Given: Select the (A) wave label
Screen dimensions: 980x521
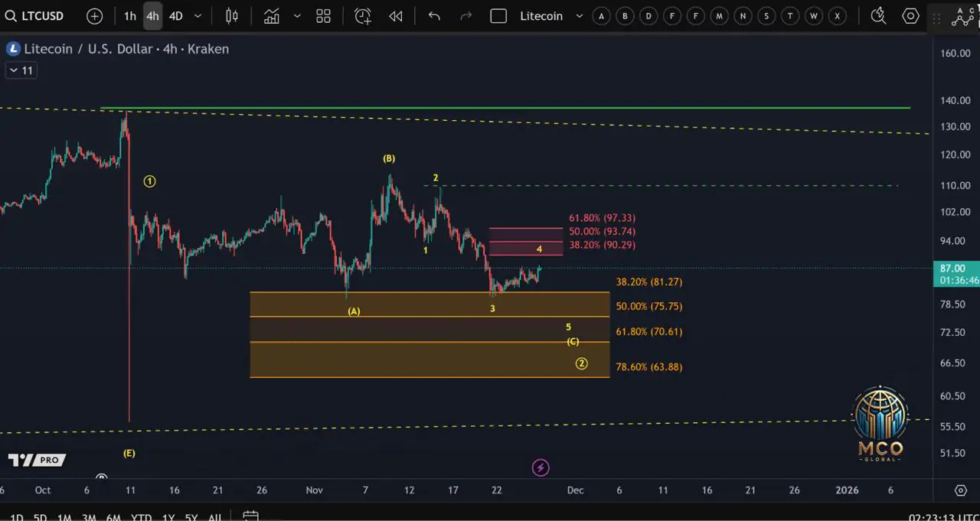Looking at the screenshot, I should pos(354,311).
